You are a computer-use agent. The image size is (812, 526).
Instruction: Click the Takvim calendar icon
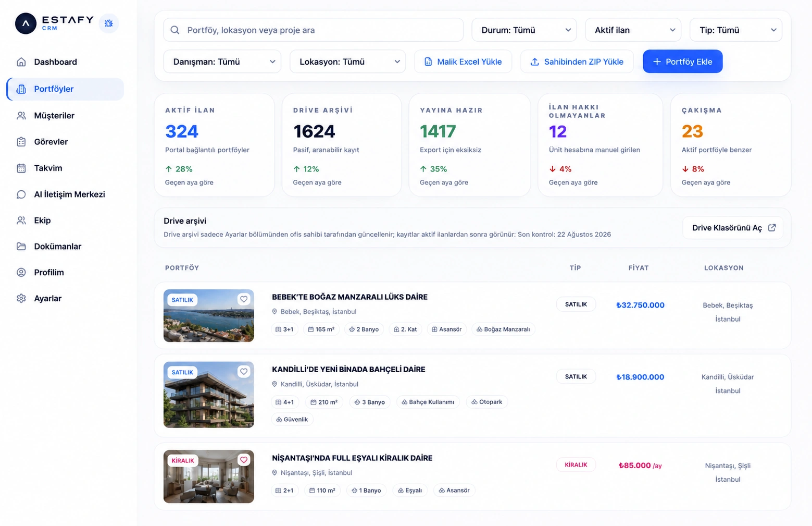[21, 168]
